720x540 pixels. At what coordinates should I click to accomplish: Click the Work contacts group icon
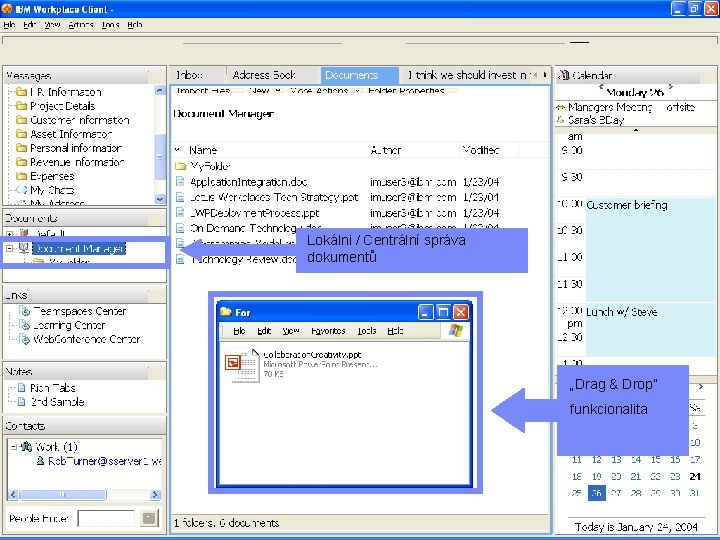27,446
